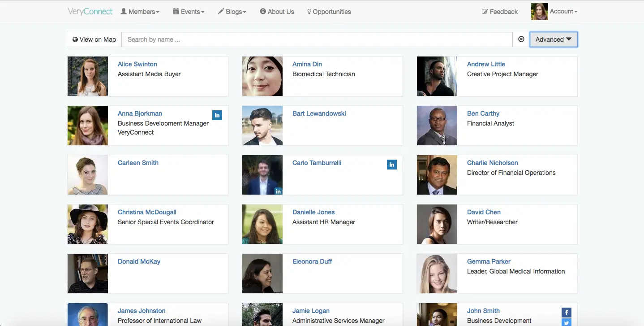This screenshot has width=644, height=326.
Task: Expand the Advanced search dropdown
Action: [554, 39]
